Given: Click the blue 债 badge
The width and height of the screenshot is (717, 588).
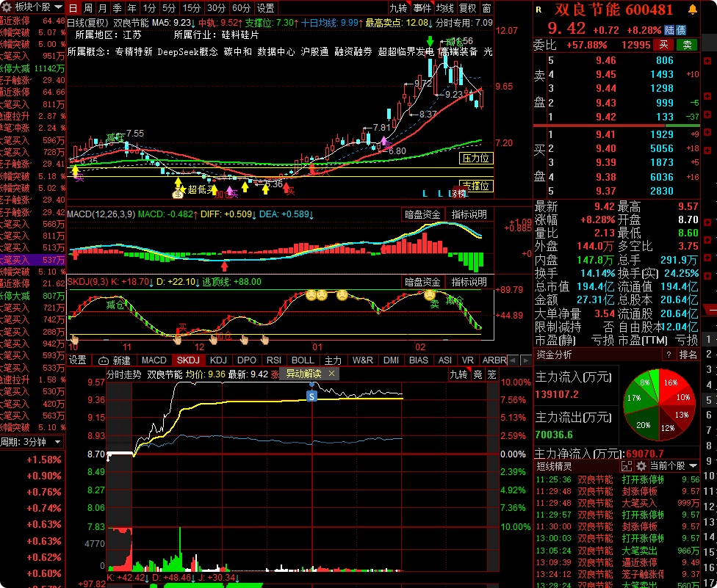Looking at the screenshot, I should point(681,30).
